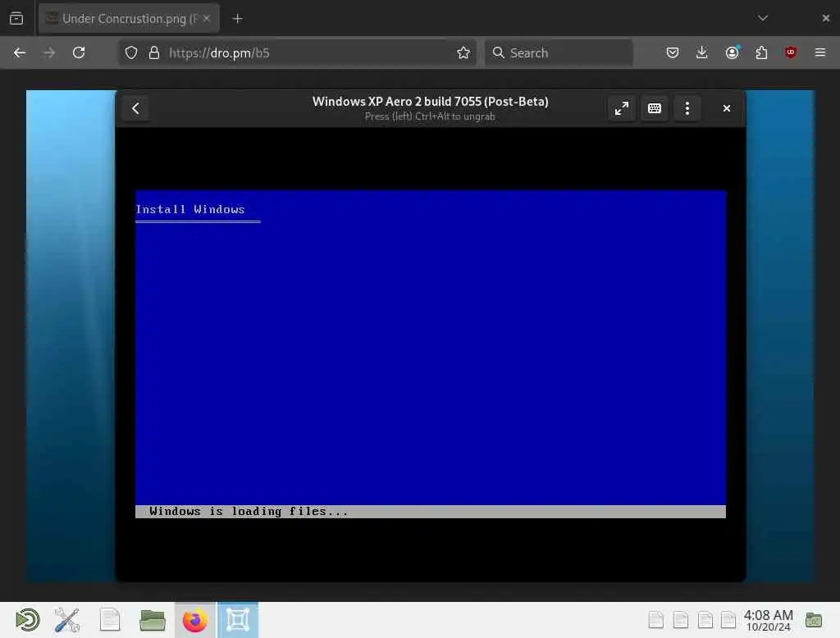Open the Firefox account icon
The image size is (840, 638).
[732, 52]
